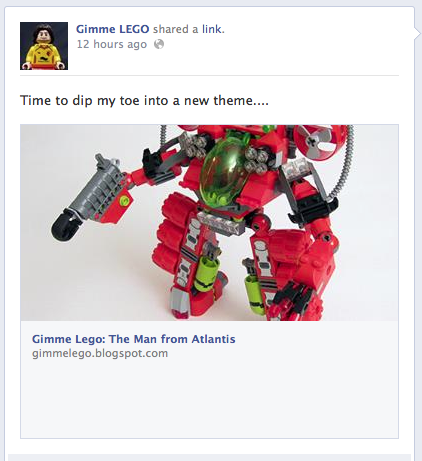Open the Gimme LEGO page name link

point(112,29)
